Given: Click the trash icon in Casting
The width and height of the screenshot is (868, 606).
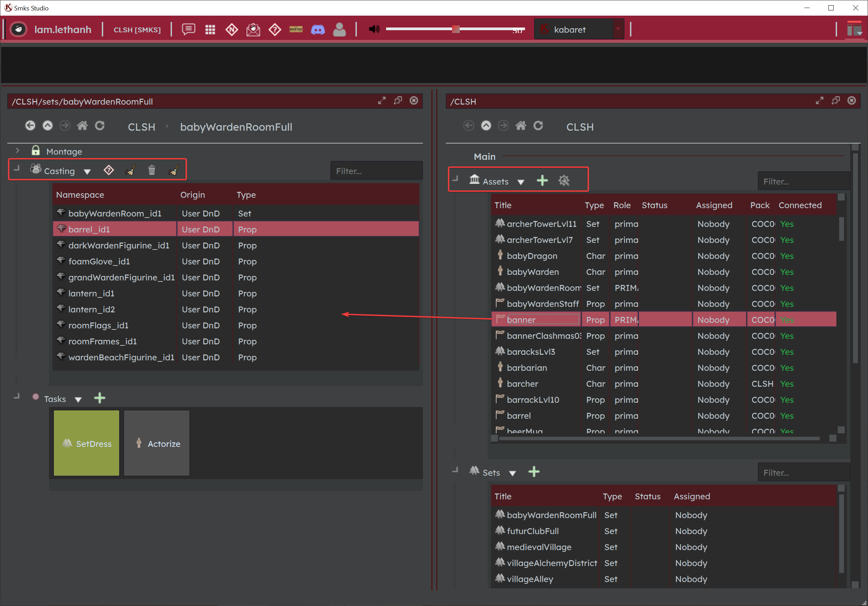Looking at the screenshot, I should click(x=152, y=170).
